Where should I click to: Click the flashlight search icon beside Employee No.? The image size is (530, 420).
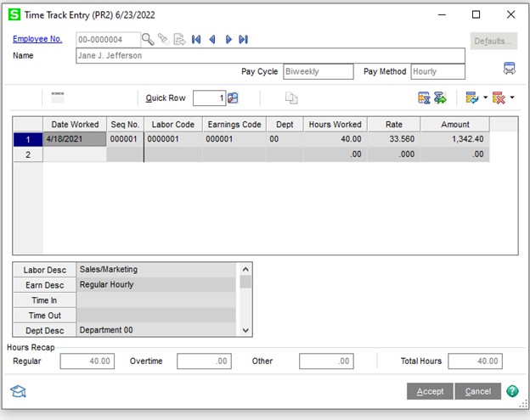coord(164,39)
